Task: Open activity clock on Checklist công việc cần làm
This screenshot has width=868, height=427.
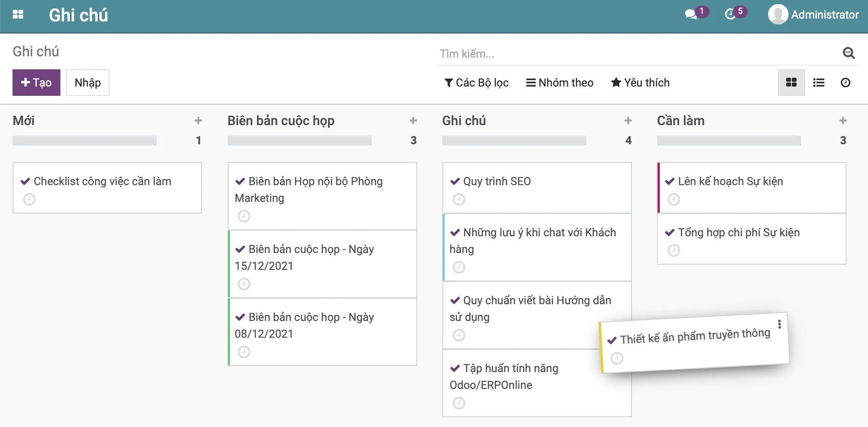Action: pyautogui.click(x=29, y=200)
